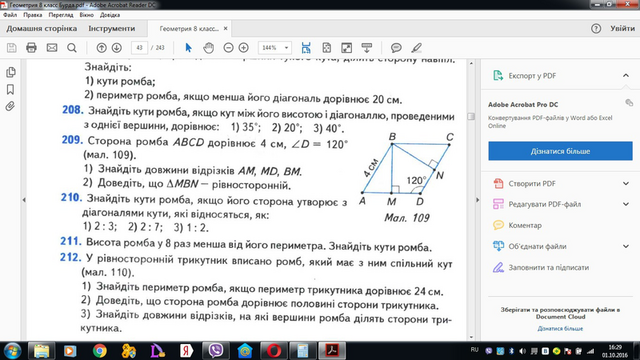Click the print icon in toolbar
This screenshot has width=640, height=360.
point(31,48)
